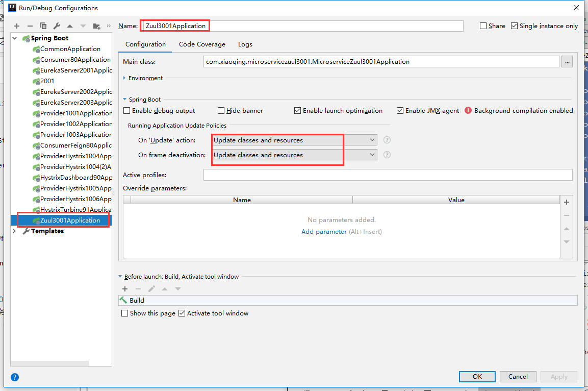The height and width of the screenshot is (391, 588).
Task: Select Provider1002Application configuration
Action: (76, 124)
